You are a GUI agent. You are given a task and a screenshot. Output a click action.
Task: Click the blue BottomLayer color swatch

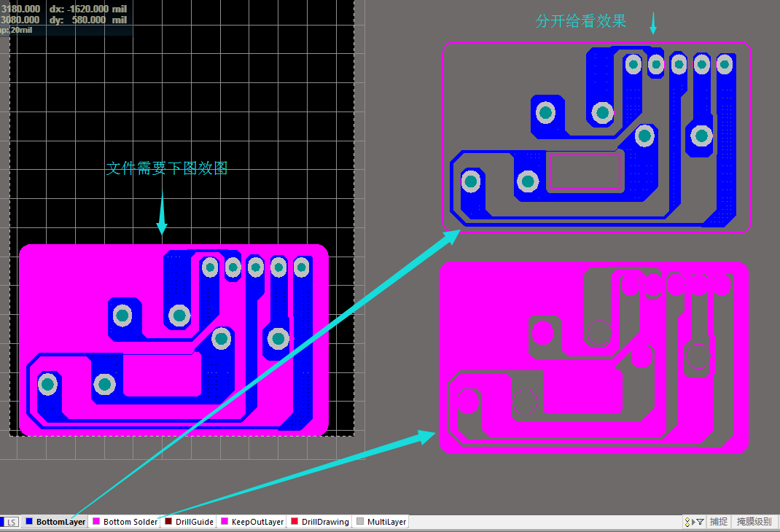29,522
